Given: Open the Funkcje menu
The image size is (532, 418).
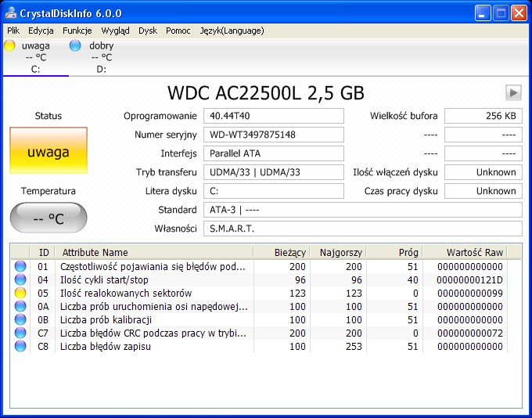Looking at the screenshot, I should 77,31.
